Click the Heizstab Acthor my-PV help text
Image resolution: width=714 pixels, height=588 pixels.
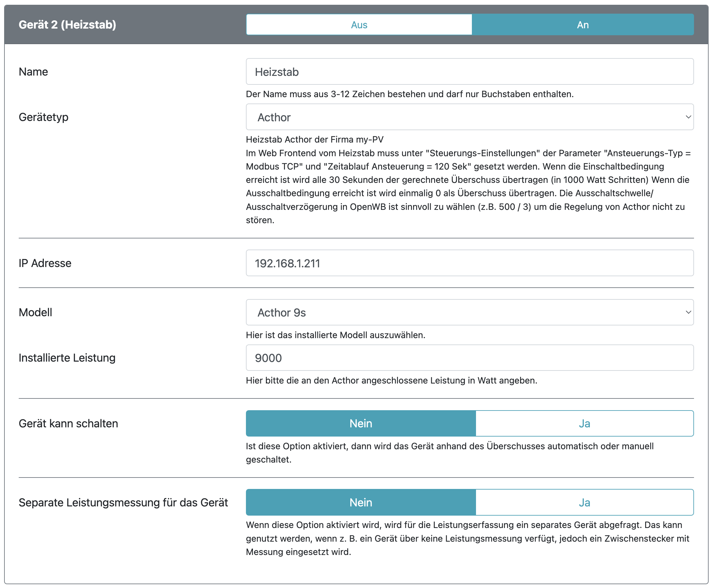[x=314, y=140]
